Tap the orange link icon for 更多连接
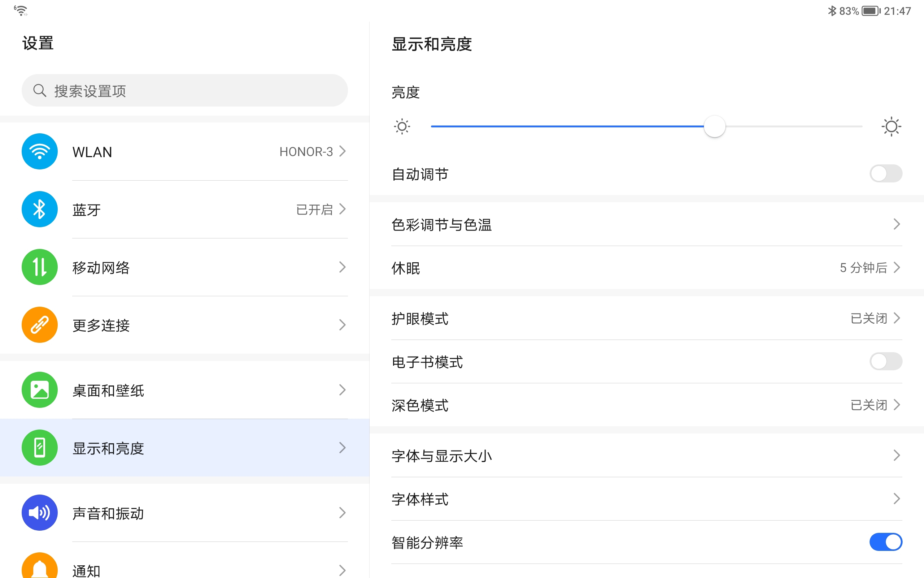Screen dimensions: 924x578 pos(40,324)
